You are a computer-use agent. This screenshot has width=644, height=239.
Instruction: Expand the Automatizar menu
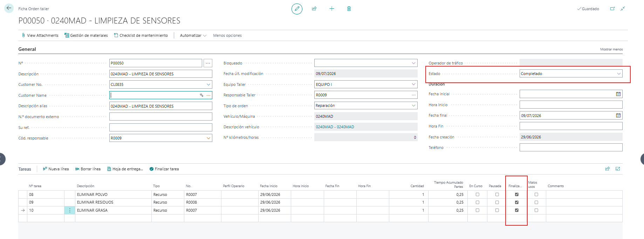click(x=193, y=35)
